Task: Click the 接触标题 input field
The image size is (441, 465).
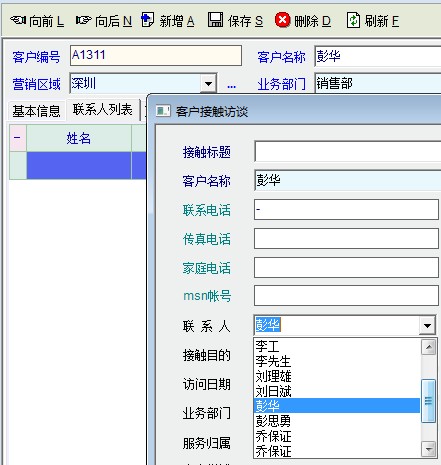Action: pos(348,151)
